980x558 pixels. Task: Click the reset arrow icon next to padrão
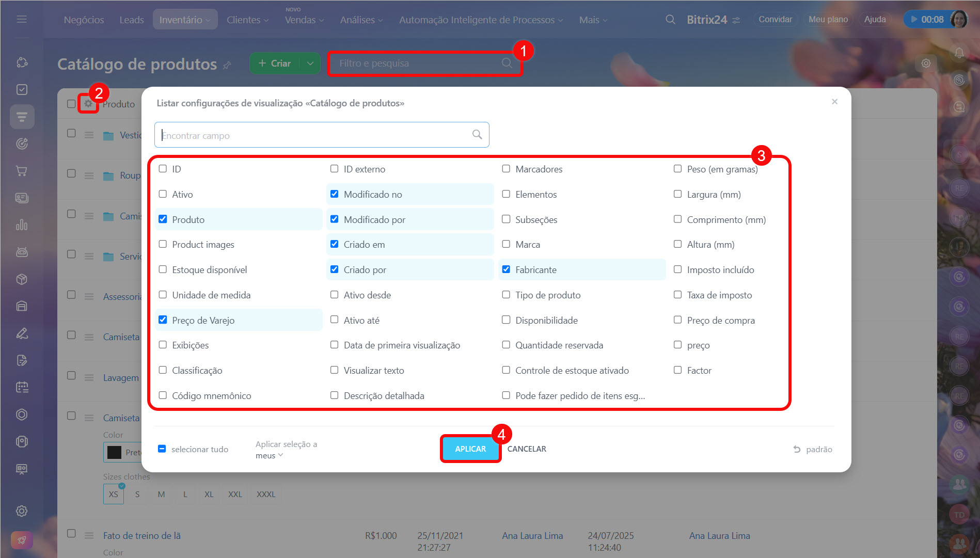click(797, 449)
